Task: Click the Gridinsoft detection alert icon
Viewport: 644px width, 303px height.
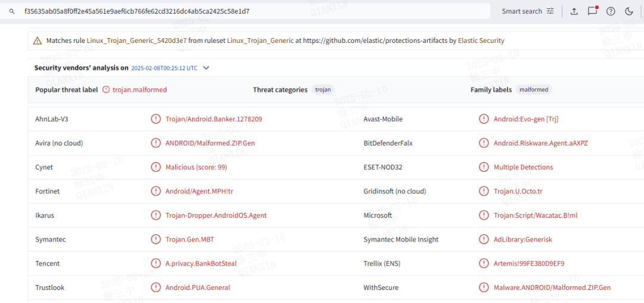Action: pos(484,191)
